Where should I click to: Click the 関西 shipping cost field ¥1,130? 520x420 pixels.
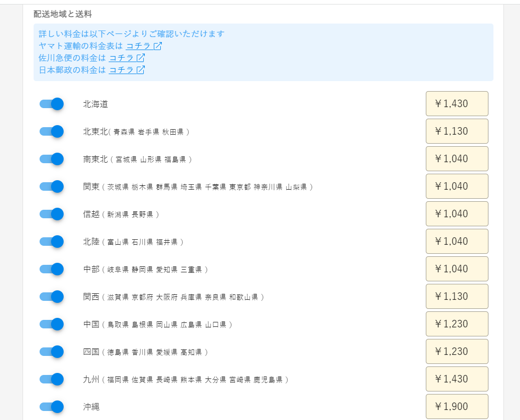(456, 296)
